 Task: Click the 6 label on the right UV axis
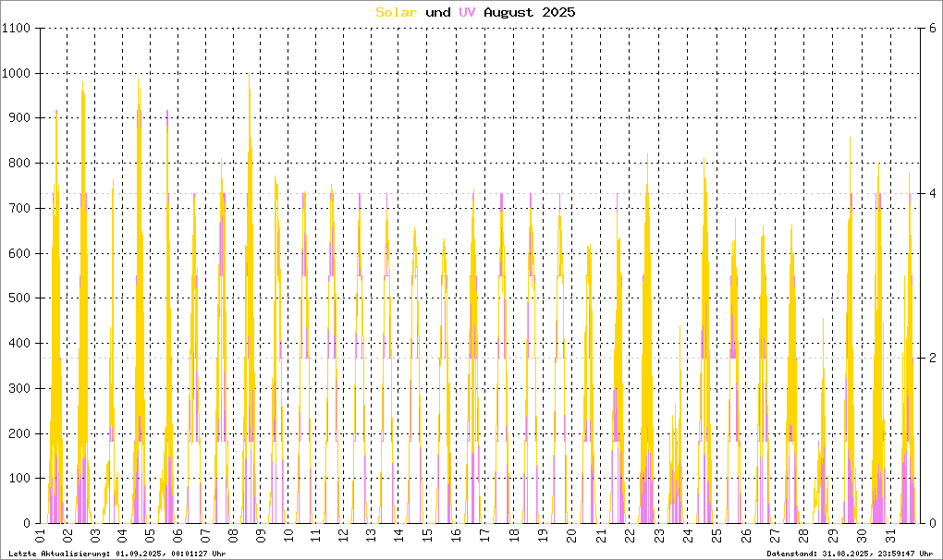(x=933, y=29)
